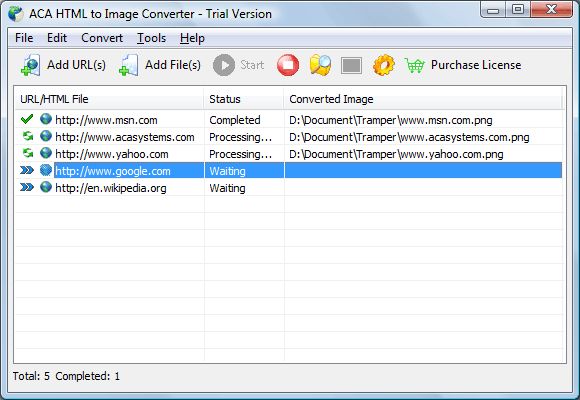Image resolution: width=580 pixels, height=400 pixels.
Task: Sort by the Converted Image column header
Action: 423,99
